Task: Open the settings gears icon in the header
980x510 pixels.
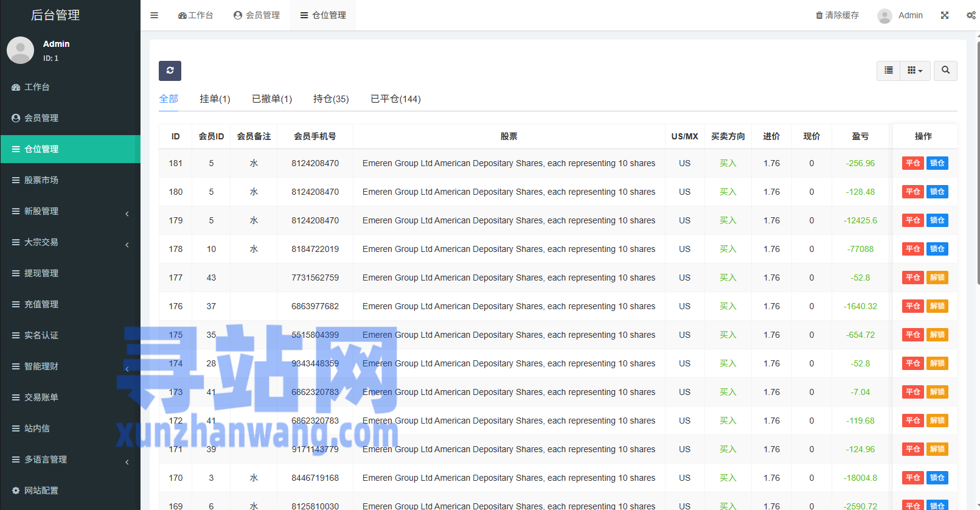Action: tap(971, 15)
